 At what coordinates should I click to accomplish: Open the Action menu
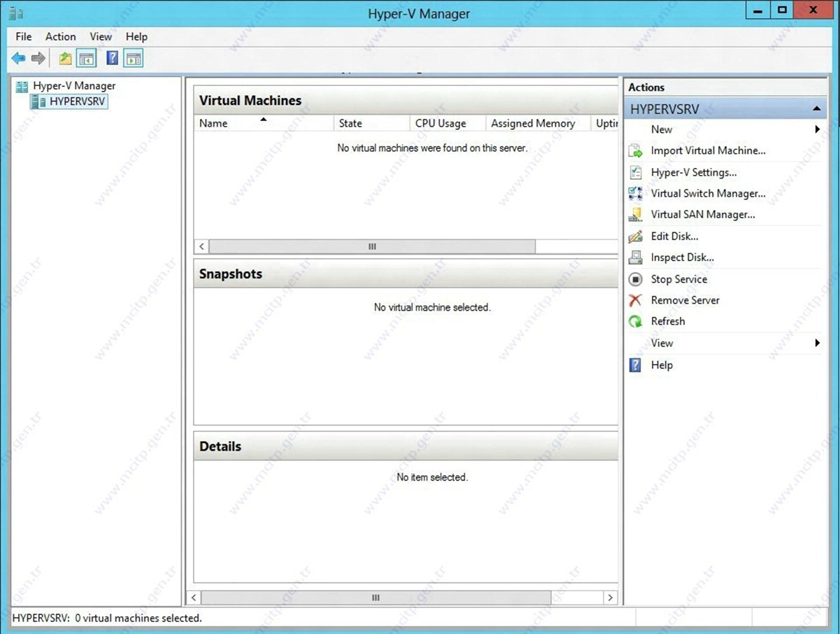pos(61,36)
